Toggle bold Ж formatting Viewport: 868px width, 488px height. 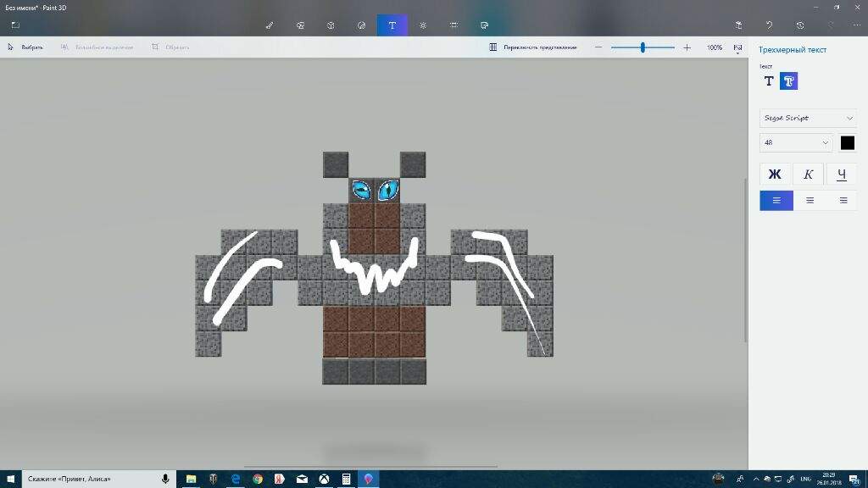(775, 175)
